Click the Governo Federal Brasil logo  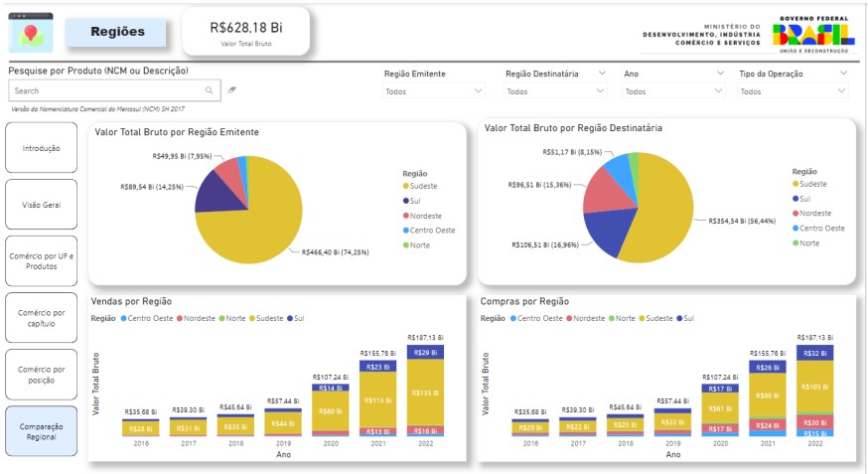tap(813, 34)
